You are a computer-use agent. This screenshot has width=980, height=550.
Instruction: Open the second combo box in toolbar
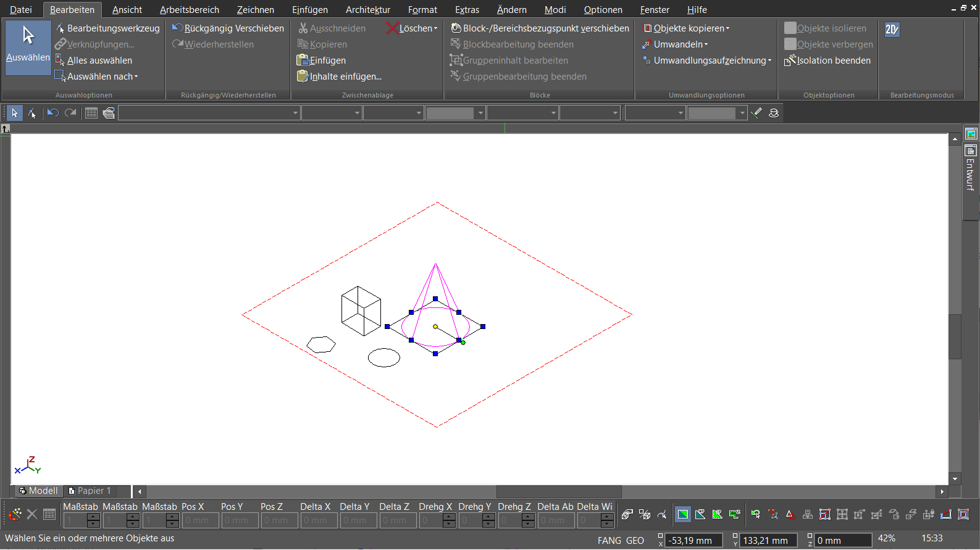(x=332, y=113)
